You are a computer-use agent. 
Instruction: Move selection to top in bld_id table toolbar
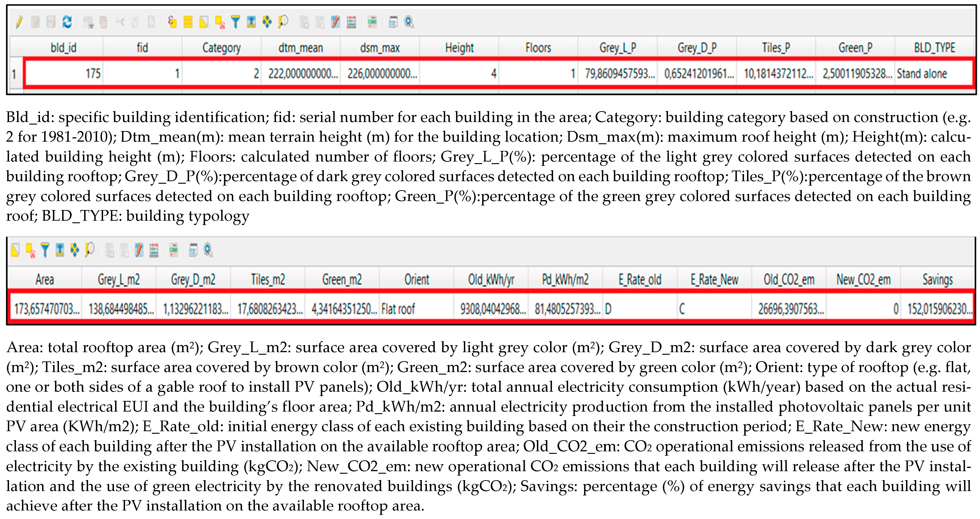point(251,22)
